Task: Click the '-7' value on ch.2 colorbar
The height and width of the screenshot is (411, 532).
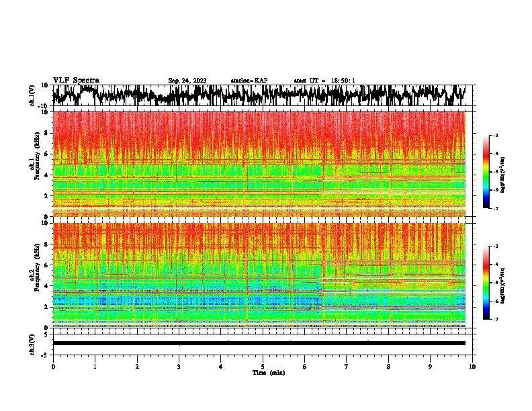Action: coord(495,319)
